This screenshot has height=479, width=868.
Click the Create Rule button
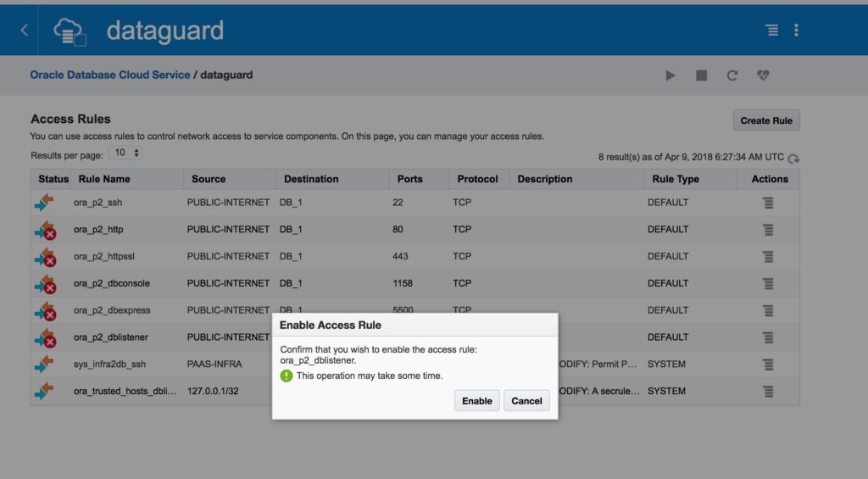coord(765,120)
